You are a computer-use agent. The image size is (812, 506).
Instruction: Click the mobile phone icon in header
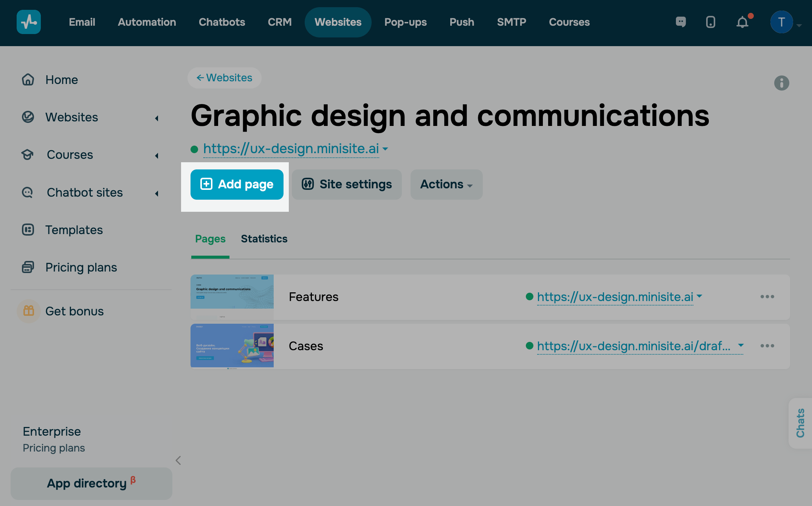pos(711,22)
